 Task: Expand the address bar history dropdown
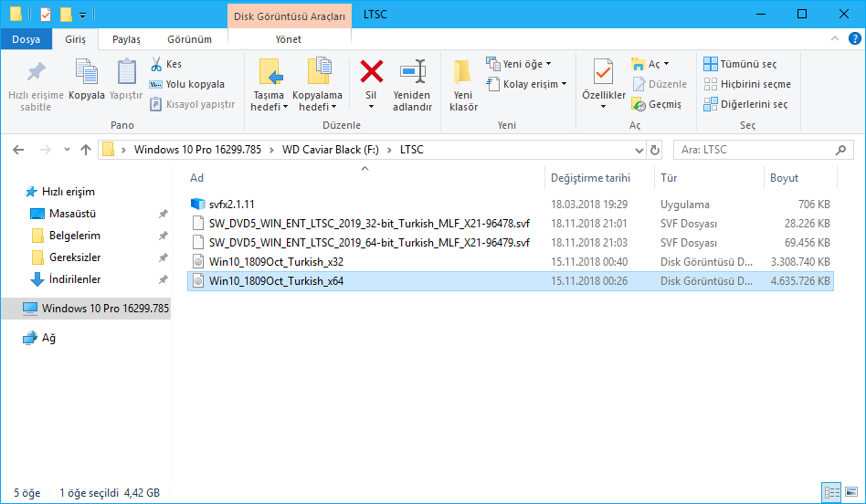pyautogui.click(x=639, y=150)
